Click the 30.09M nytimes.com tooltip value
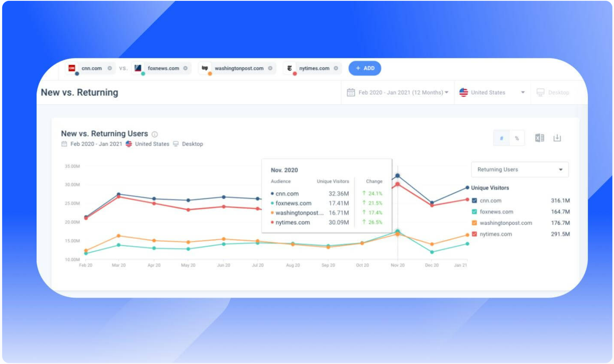 pos(338,223)
